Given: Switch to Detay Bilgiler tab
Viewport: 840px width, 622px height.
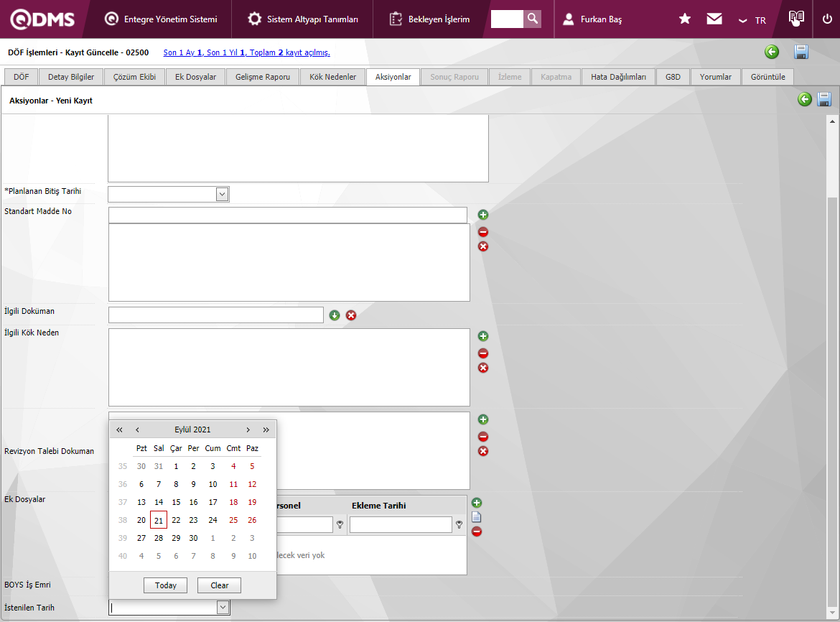Looking at the screenshot, I should pyautogui.click(x=70, y=77).
